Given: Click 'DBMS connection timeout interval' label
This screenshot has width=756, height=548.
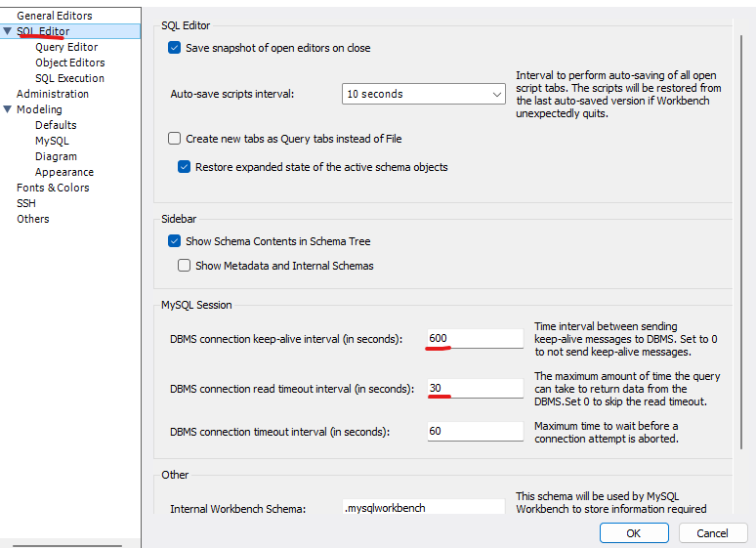Looking at the screenshot, I should pyautogui.click(x=279, y=432).
